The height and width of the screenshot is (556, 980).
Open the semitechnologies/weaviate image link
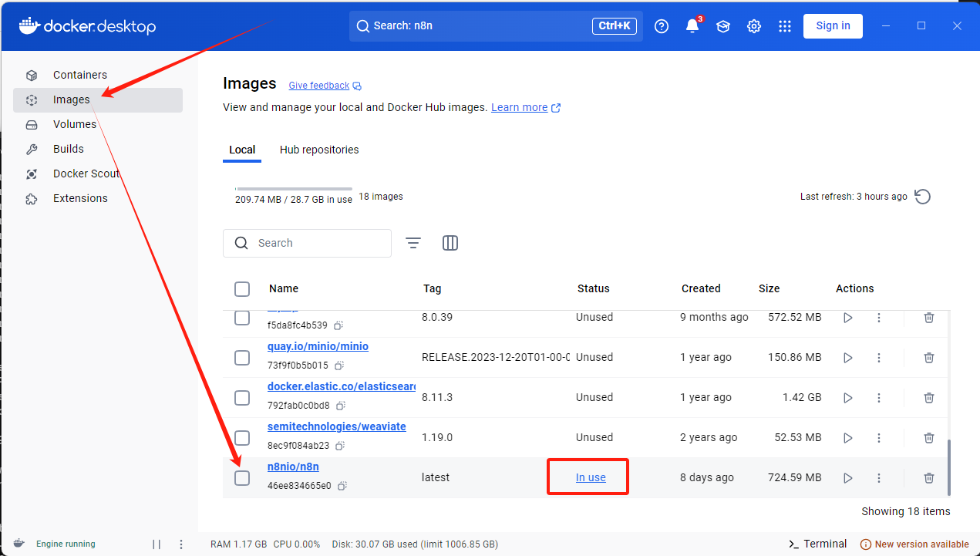(x=337, y=426)
